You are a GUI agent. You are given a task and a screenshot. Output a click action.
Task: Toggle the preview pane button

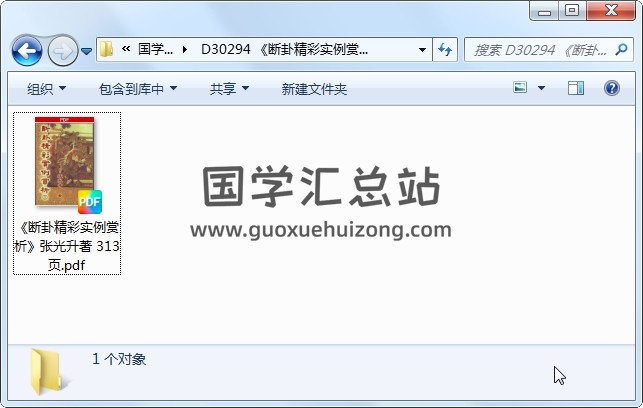pyautogui.click(x=576, y=88)
